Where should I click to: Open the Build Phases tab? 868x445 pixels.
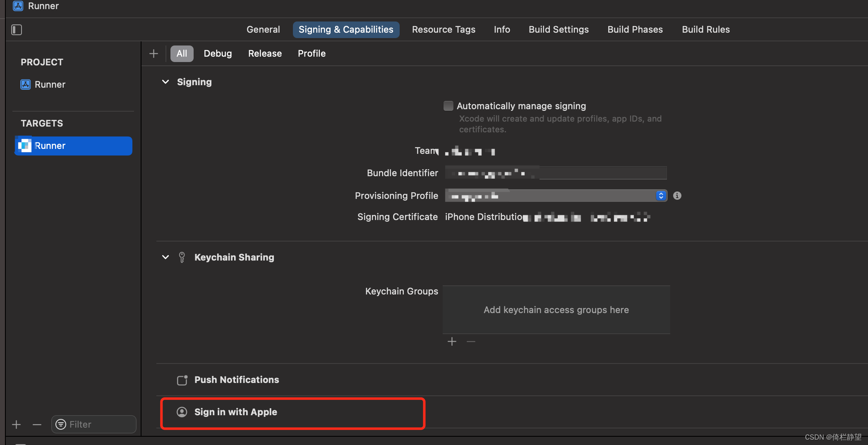(x=635, y=30)
